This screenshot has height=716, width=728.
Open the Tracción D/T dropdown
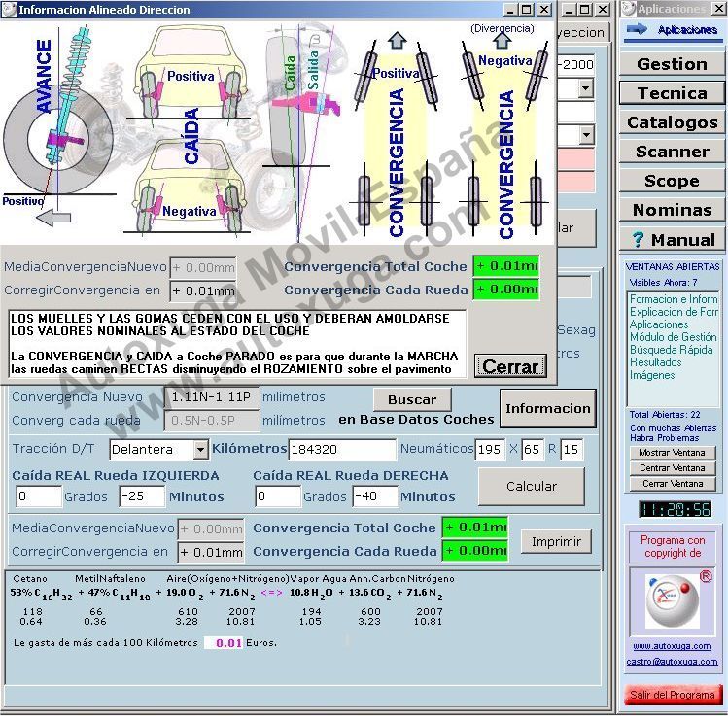point(200,449)
